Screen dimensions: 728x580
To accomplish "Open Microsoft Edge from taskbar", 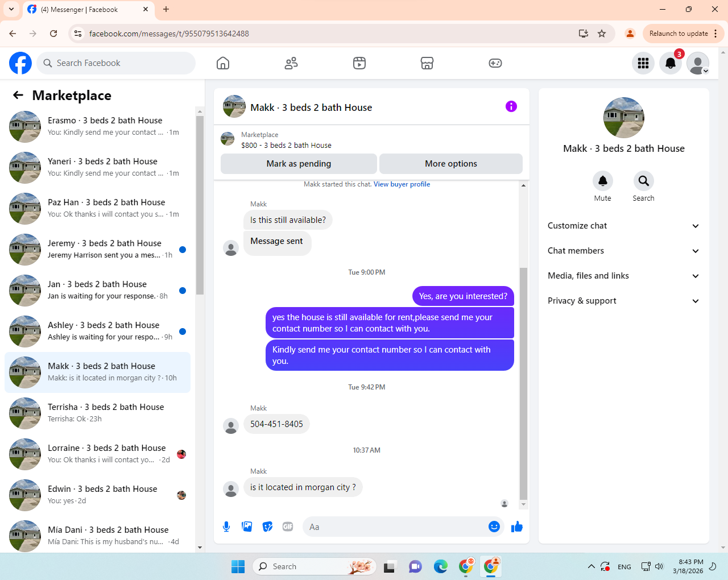I will [441, 566].
